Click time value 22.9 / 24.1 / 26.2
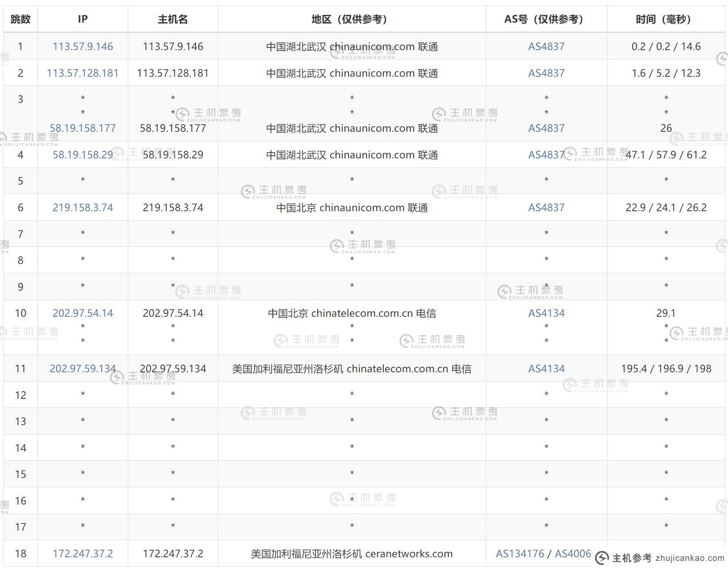 coord(666,208)
